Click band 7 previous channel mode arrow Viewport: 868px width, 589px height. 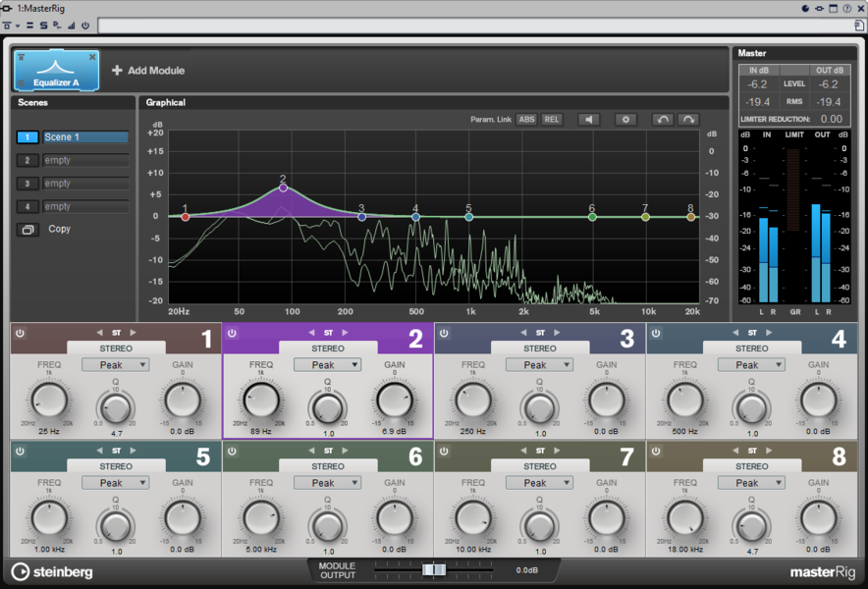pyautogui.click(x=523, y=451)
